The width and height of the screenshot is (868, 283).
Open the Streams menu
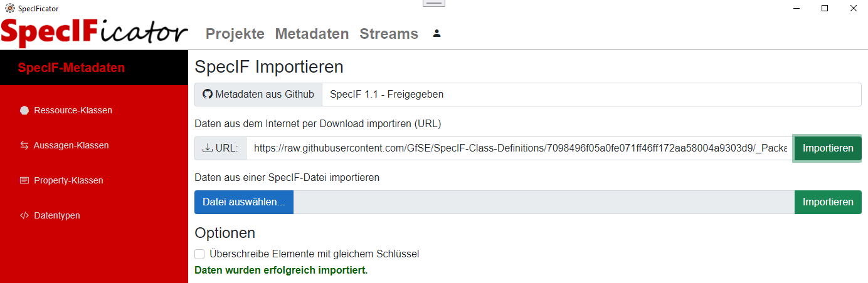[389, 34]
